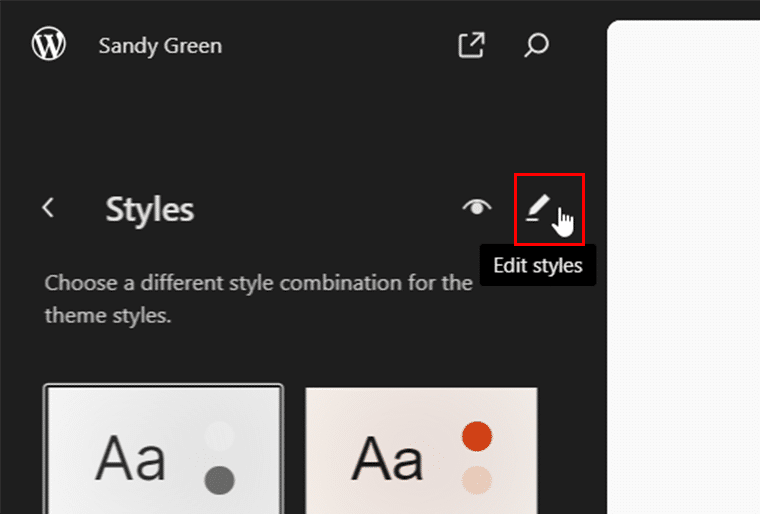Click the Sandy Green site title

(x=160, y=46)
